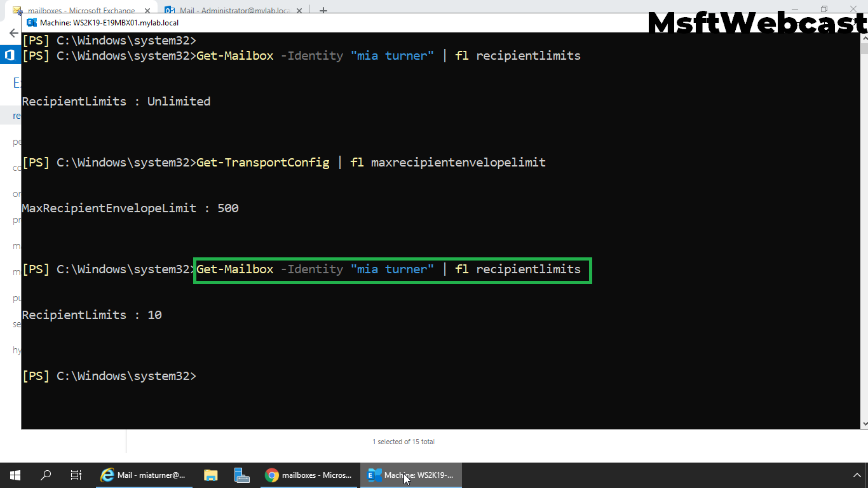Show hidden system tray icons
This screenshot has width=868, height=488.
pos(856,475)
